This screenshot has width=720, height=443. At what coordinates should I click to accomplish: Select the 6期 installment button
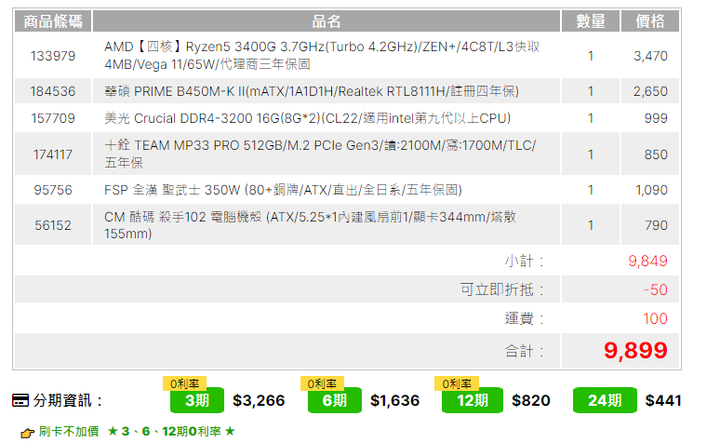pyautogui.click(x=335, y=400)
